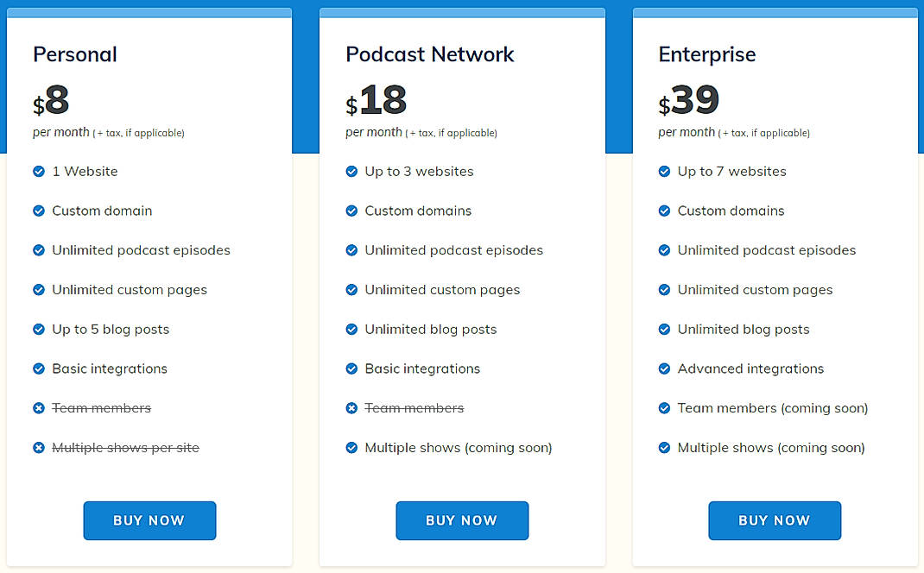Click 'Unlimited podcast episodes' in the Enterprise column
The width and height of the screenshot is (924, 573).
pos(769,250)
